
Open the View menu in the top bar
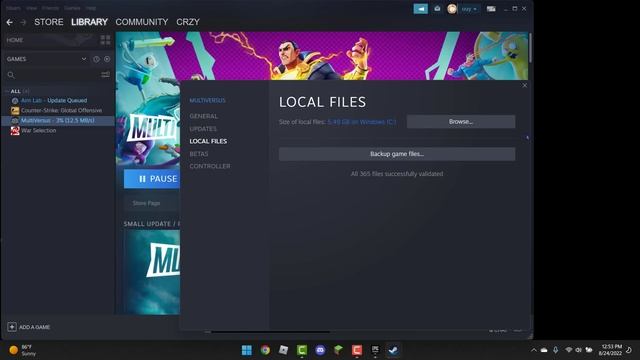coord(31,8)
